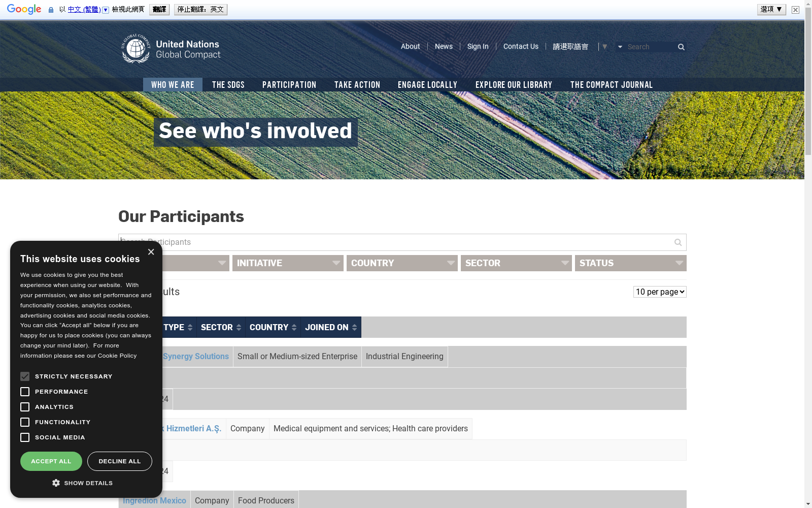Click scrollbar down arrow
The height and width of the screenshot is (508, 812).
coord(808,504)
